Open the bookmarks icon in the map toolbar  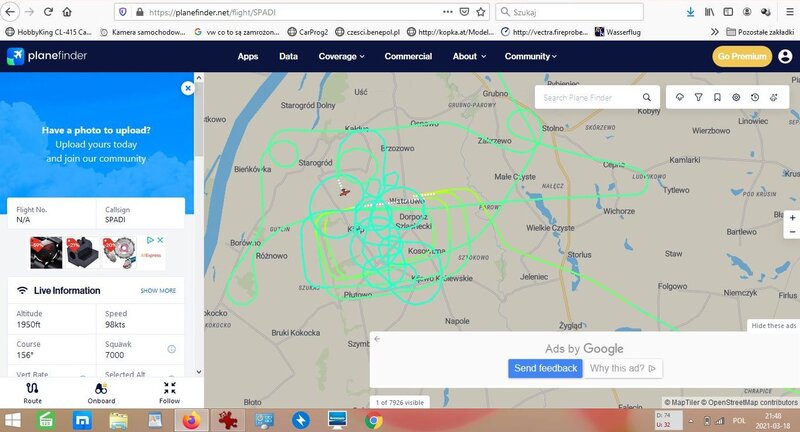click(x=717, y=97)
